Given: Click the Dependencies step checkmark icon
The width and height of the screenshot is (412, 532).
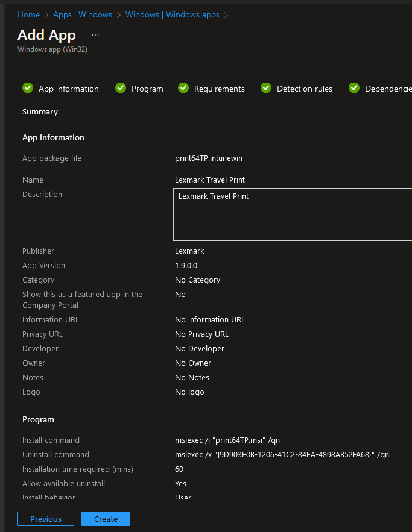Looking at the screenshot, I should [x=354, y=88].
